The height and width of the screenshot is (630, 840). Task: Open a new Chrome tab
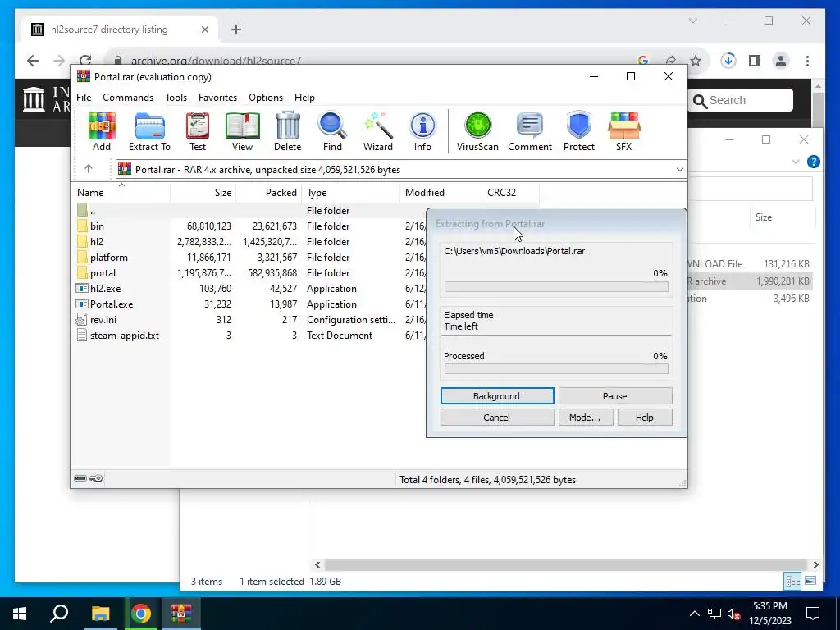(x=236, y=30)
